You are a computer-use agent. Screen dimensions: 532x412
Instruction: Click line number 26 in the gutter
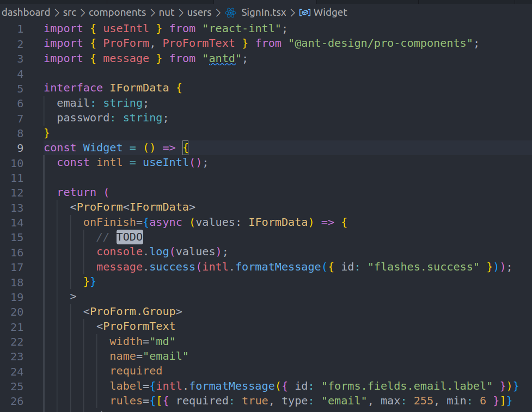[x=17, y=401]
